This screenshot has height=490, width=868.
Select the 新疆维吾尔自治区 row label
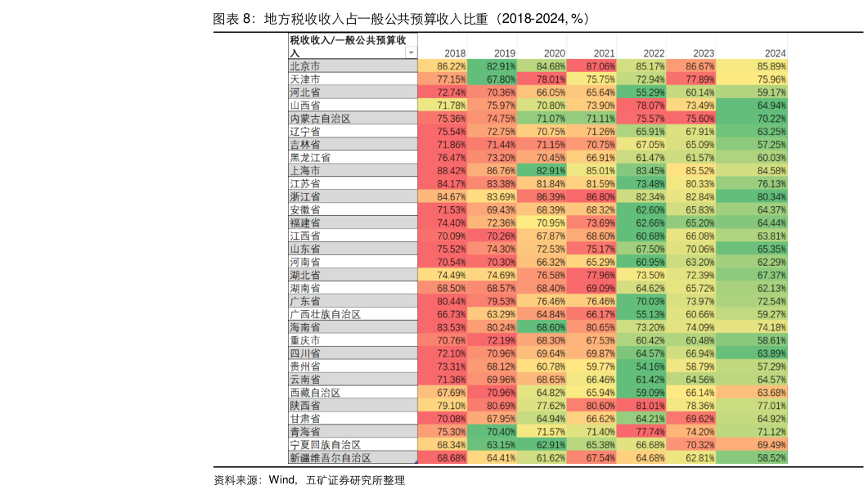tap(353, 458)
